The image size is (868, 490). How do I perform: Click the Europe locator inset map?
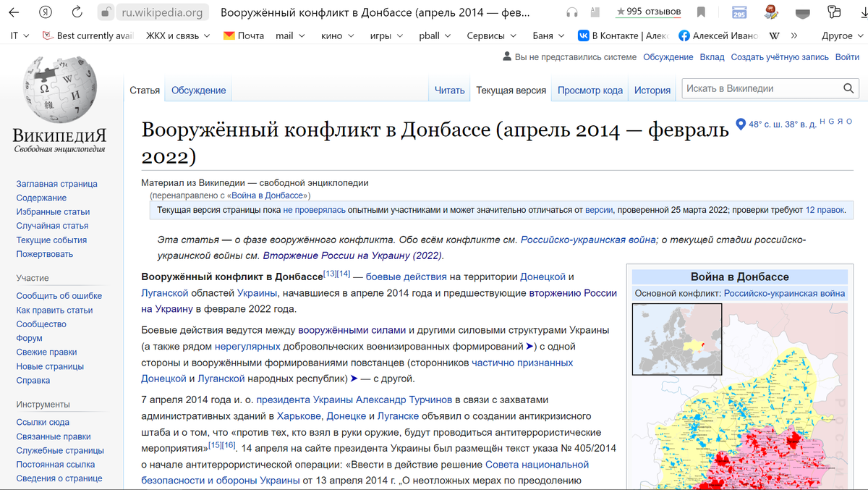(676, 339)
